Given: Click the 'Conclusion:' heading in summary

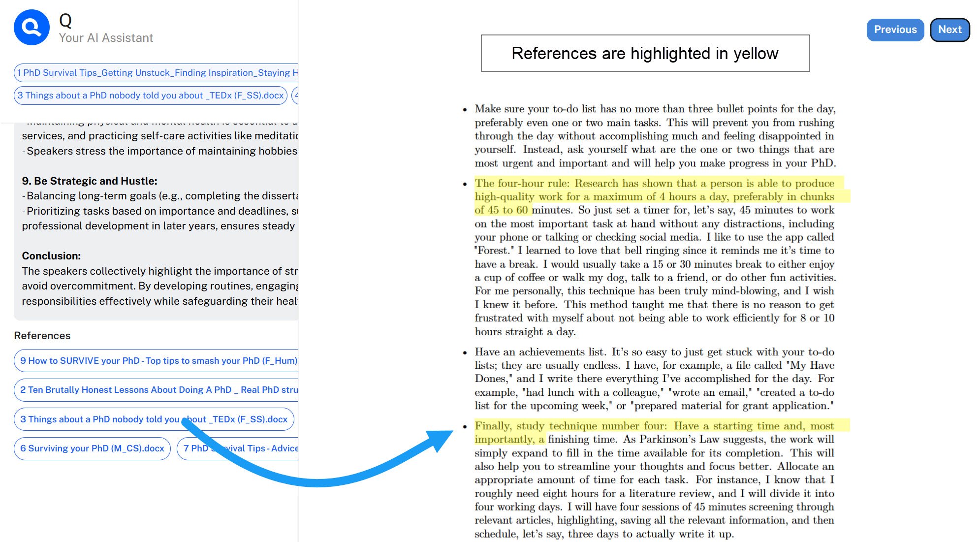Looking at the screenshot, I should [x=51, y=256].
